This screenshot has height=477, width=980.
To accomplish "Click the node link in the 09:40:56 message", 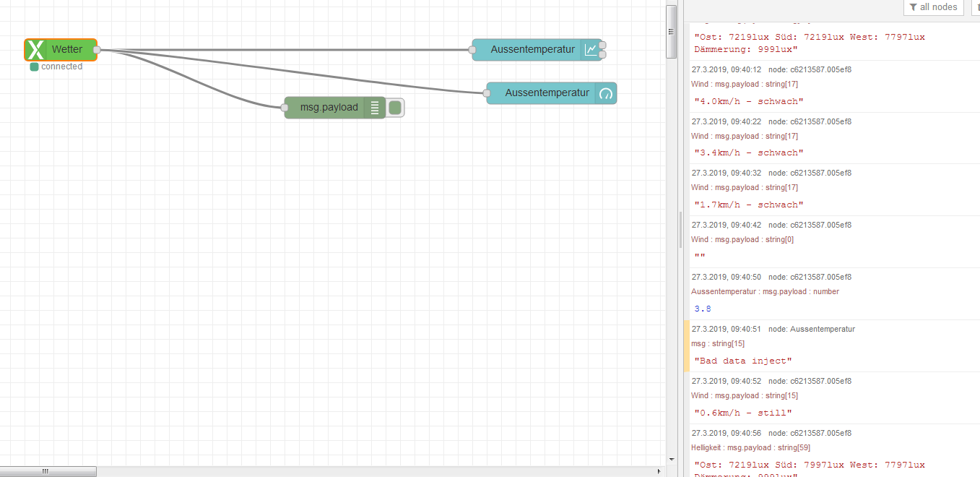I will pyautogui.click(x=810, y=434).
